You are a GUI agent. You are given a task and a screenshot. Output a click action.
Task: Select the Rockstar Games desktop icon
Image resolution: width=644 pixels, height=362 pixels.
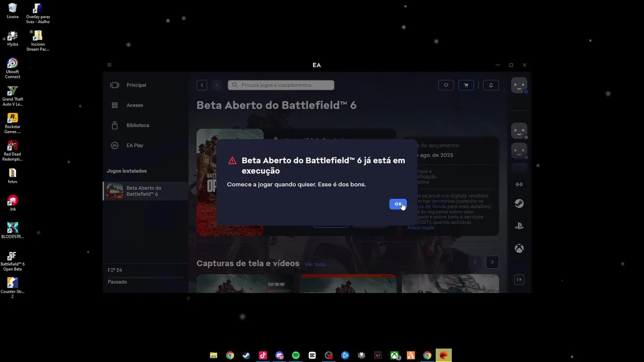click(13, 123)
